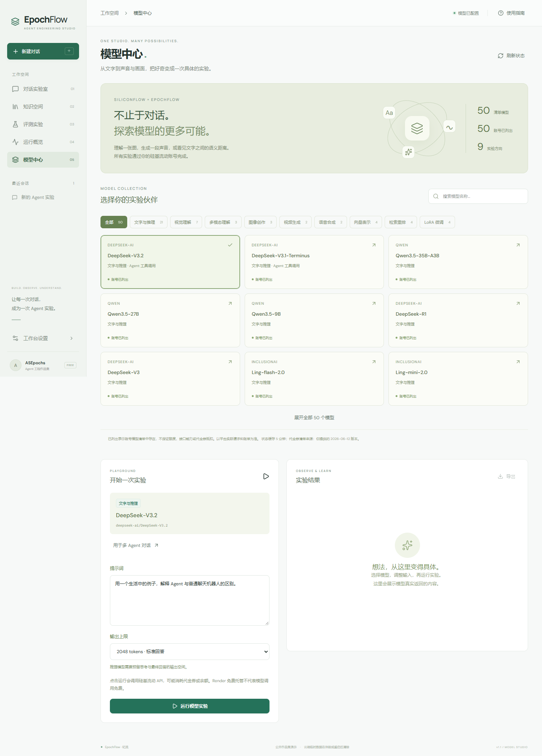Click 工作空间 breadcrumb link
542x756 pixels.
(x=110, y=13)
